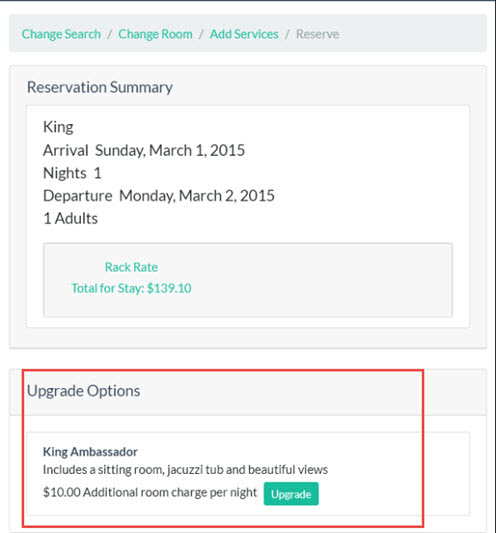Click the King room name text
Viewport: 496px width, 533px height.
point(58,127)
